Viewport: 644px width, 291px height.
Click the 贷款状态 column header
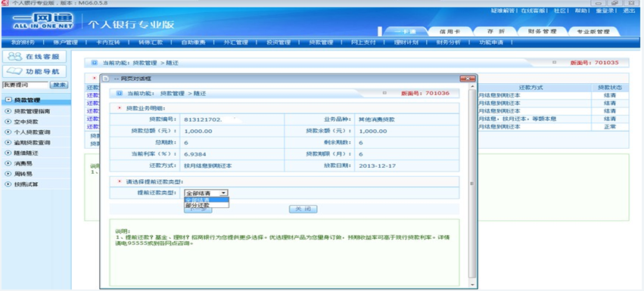[x=610, y=88]
